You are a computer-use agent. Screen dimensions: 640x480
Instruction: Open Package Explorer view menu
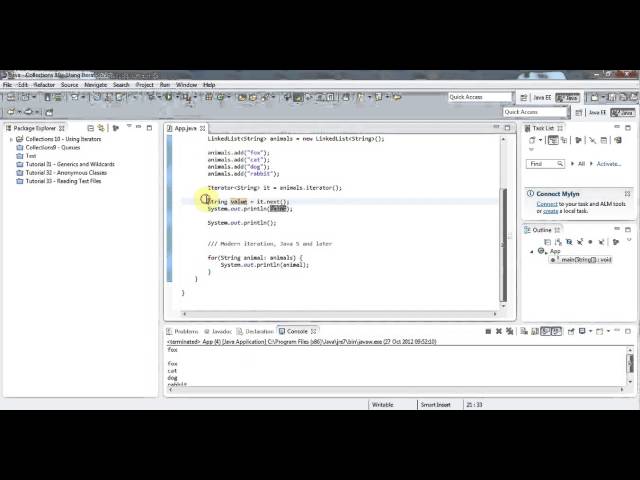click(129, 127)
